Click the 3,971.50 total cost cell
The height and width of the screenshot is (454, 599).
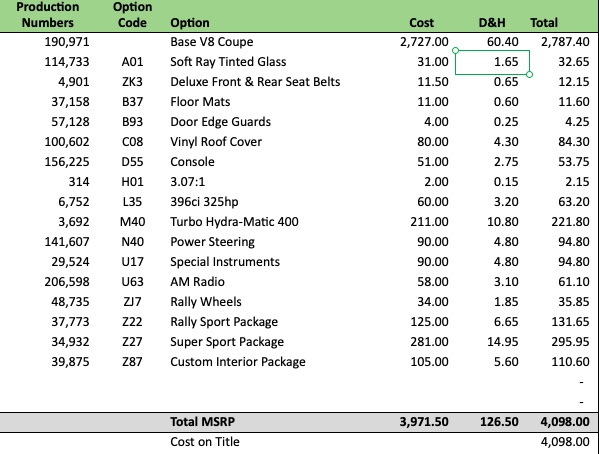pos(424,422)
